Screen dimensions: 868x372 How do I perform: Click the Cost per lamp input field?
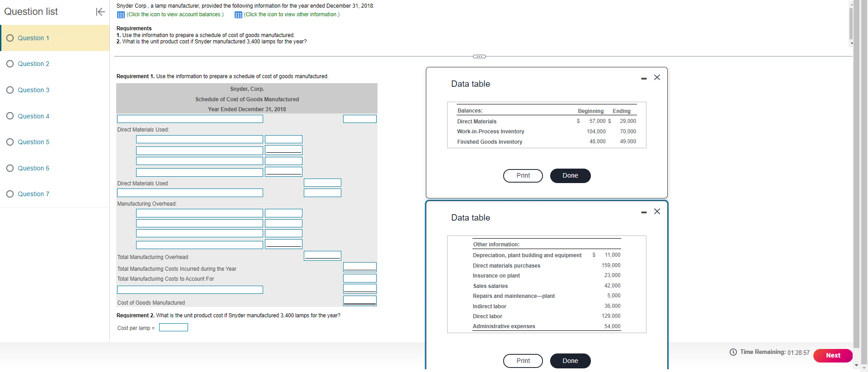174,327
